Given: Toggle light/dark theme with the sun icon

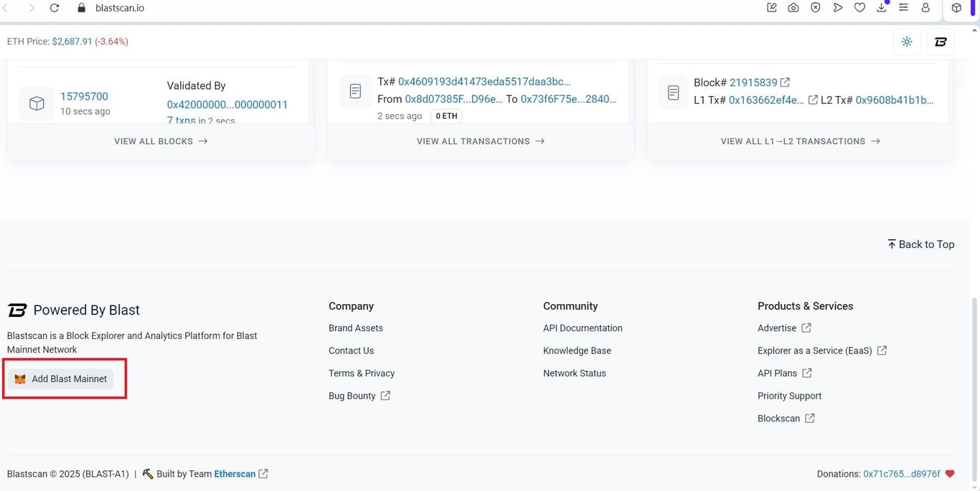Looking at the screenshot, I should pos(906,42).
